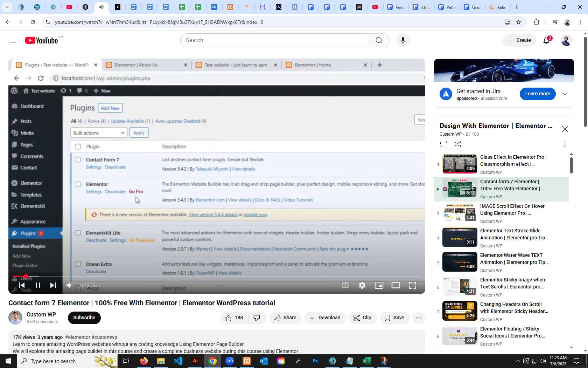
Task: Click the address bar URL
Action: [159, 22]
